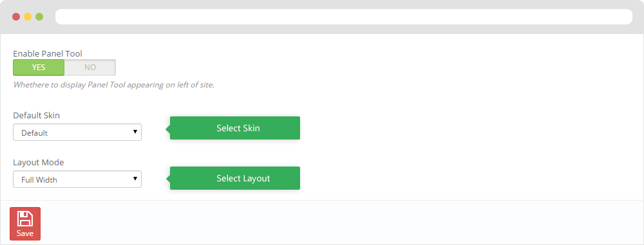This screenshot has width=644, height=245.
Task: Click the green Select Layout callout
Action: 235,178
